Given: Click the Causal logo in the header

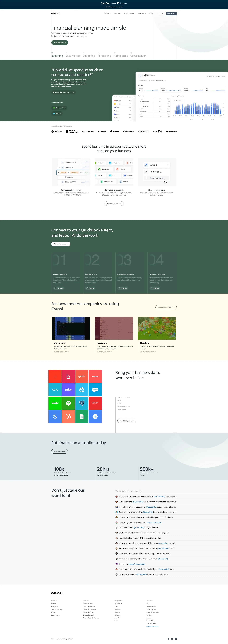Looking at the screenshot, I should click(x=56, y=14).
